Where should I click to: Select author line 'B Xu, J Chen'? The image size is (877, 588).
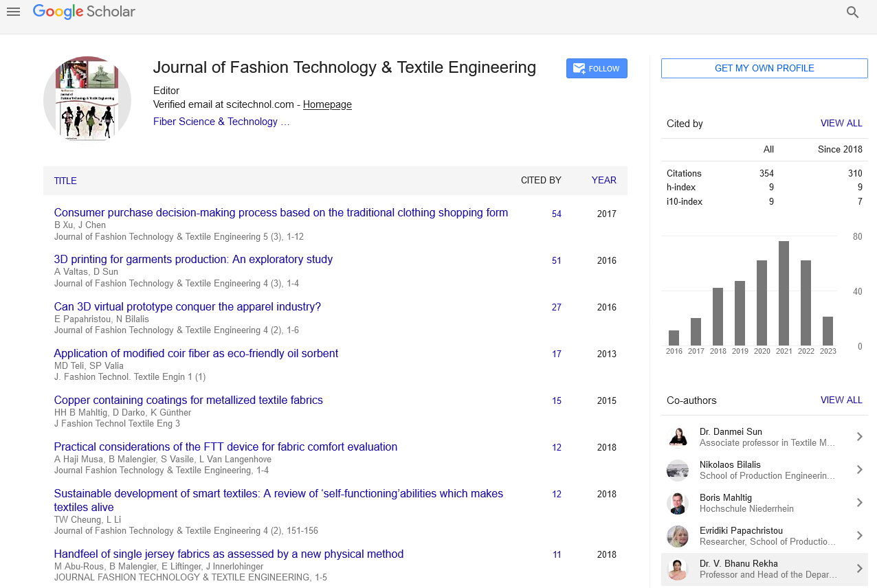click(78, 225)
